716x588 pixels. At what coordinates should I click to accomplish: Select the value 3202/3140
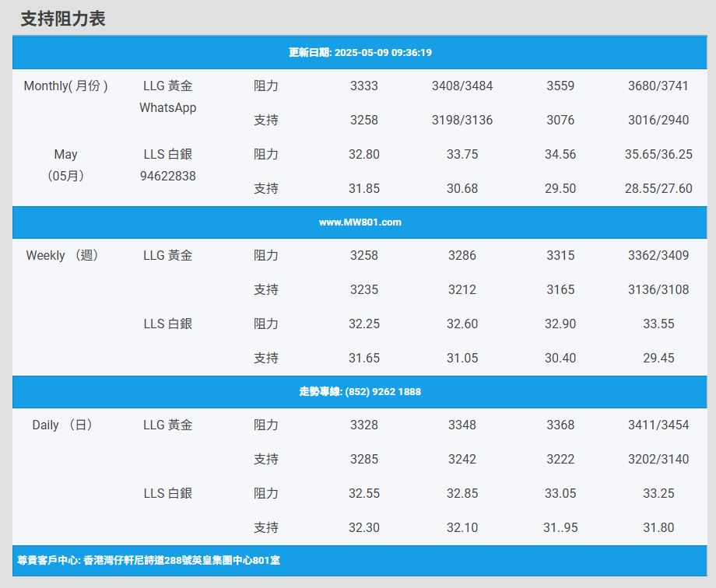pos(658,459)
